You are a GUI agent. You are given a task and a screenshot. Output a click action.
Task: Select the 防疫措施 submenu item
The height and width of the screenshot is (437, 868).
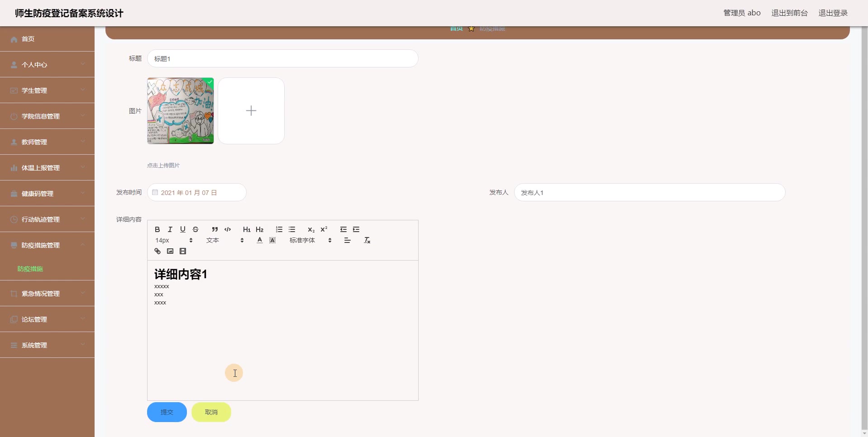30,269
